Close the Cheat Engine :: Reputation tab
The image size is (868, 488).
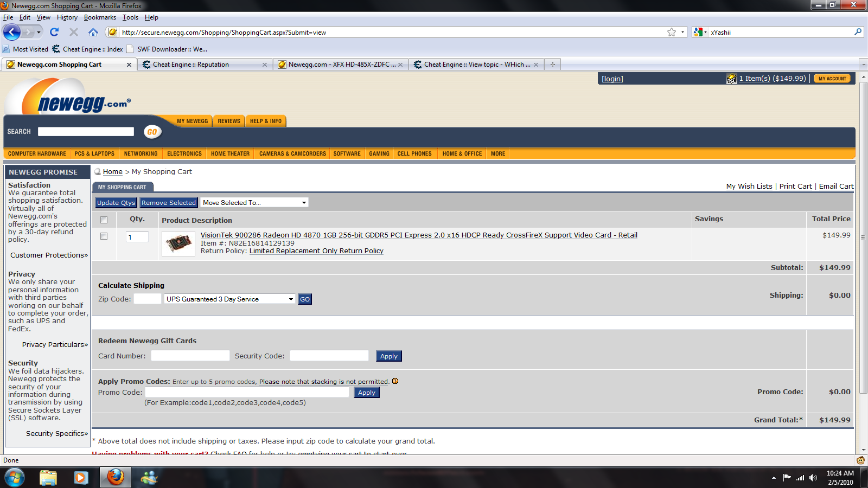(x=265, y=65)
